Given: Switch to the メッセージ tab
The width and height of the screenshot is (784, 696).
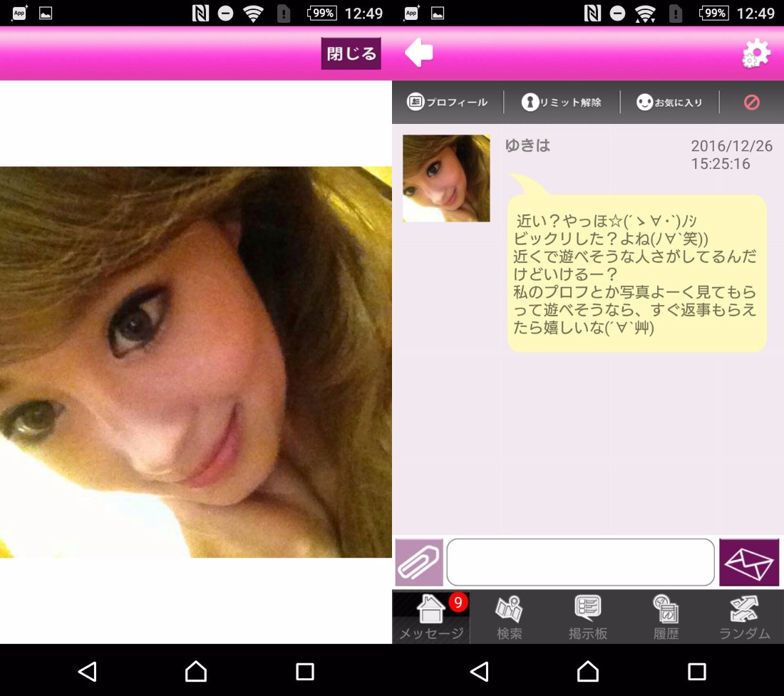Looking at the screenshot, I should point(431,617).
